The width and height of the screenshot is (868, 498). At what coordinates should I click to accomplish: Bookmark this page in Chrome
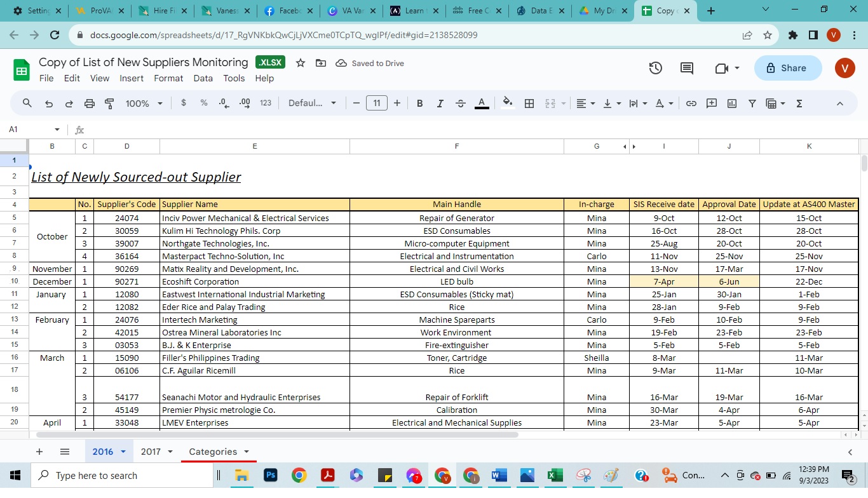coord(768,35)
